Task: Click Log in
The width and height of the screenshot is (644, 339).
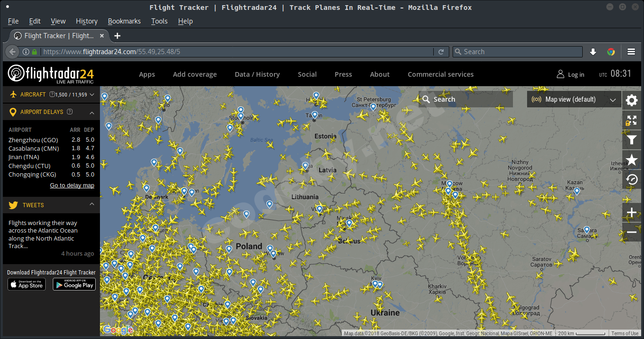Action: (570, 74)
